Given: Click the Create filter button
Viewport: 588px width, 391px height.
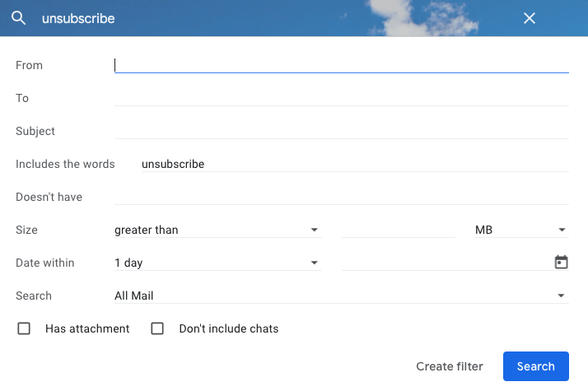Looking at the screenshot, I should pos(449,366).
